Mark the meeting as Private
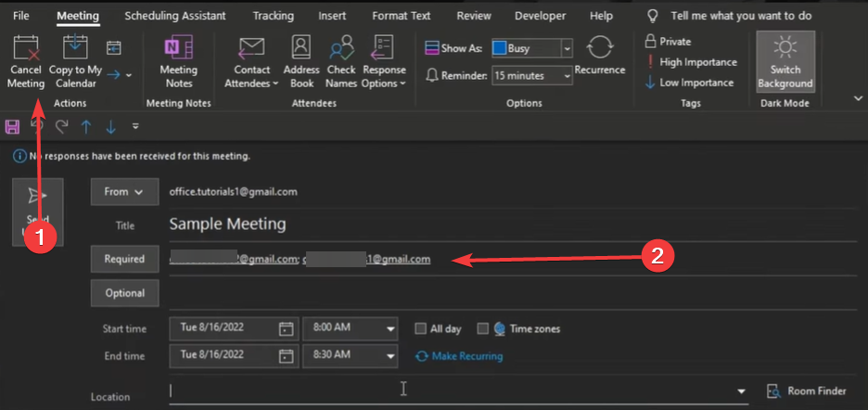The width and height of the screenshot is (868, 410). [x=669, y=41]
